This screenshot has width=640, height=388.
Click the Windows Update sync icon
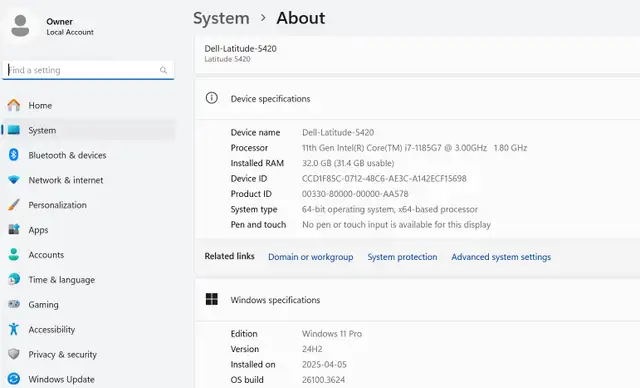[x=13, y=379]
